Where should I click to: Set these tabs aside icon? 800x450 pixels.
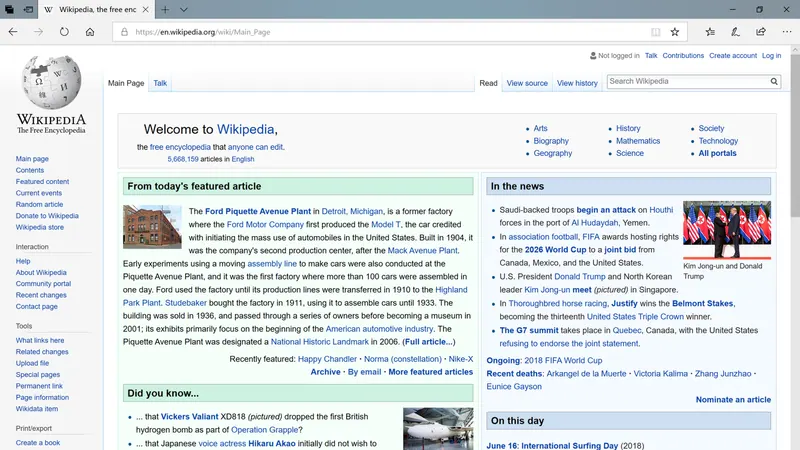[x=29, y=9]
